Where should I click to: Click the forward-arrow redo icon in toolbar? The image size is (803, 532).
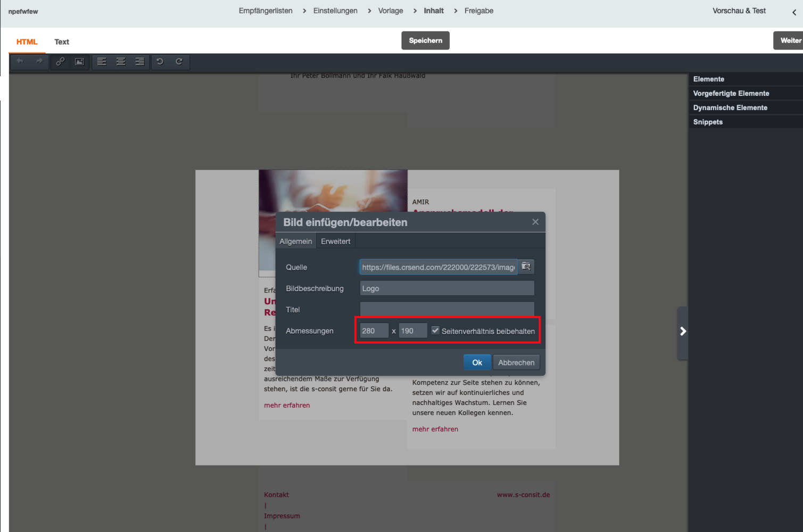39,62
